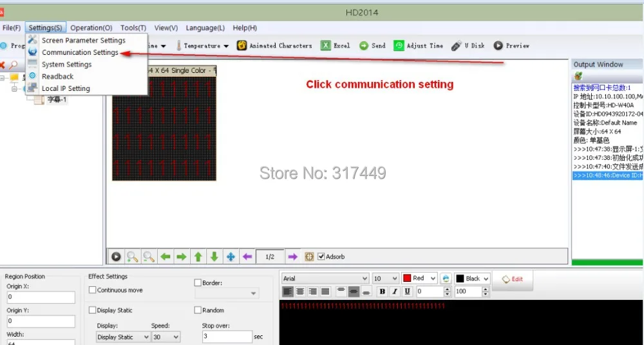Click the Edit button
644x345 pixels.
tap(513, 279)
